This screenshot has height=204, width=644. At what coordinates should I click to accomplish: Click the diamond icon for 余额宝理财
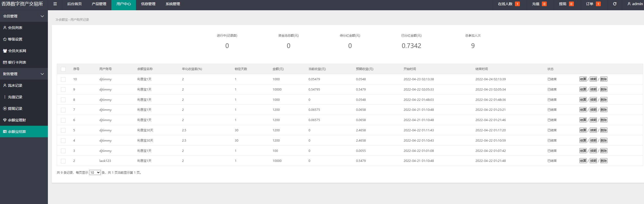(5, 120)
